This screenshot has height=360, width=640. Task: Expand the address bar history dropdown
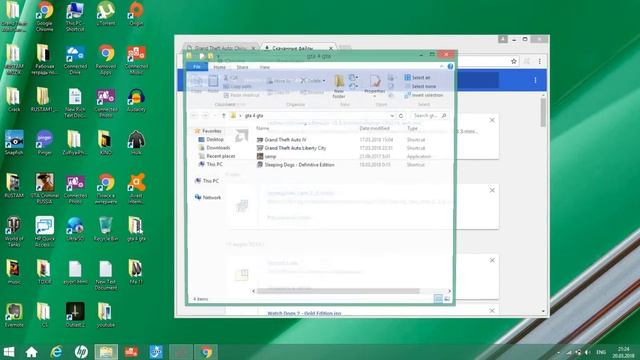[x=392, y=116]
